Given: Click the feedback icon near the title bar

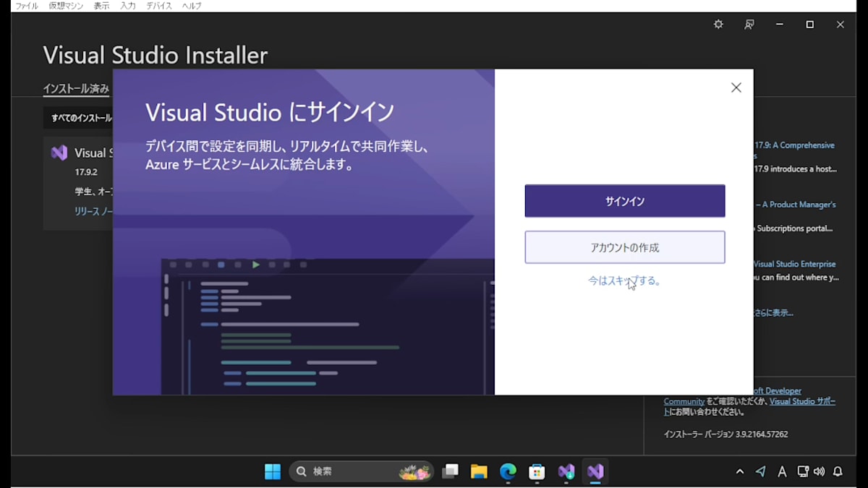Looking at the screenshot, I should tap(749, 24).
